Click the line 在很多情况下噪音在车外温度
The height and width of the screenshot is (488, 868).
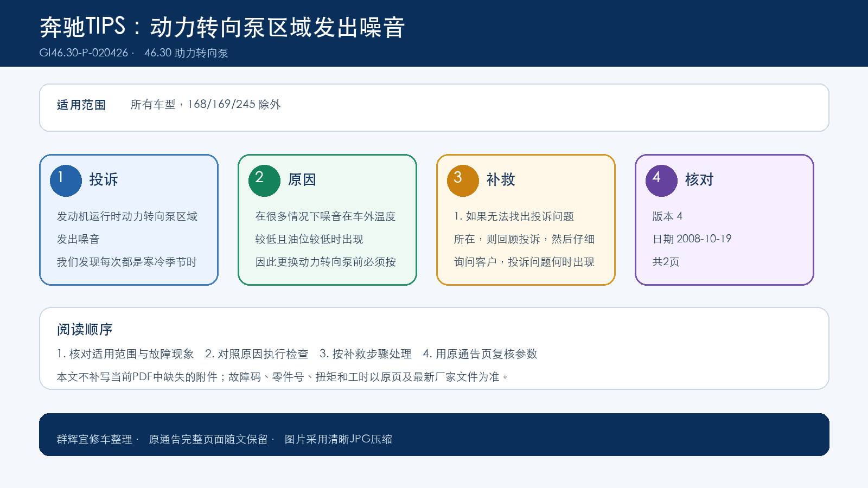(325, 216)
